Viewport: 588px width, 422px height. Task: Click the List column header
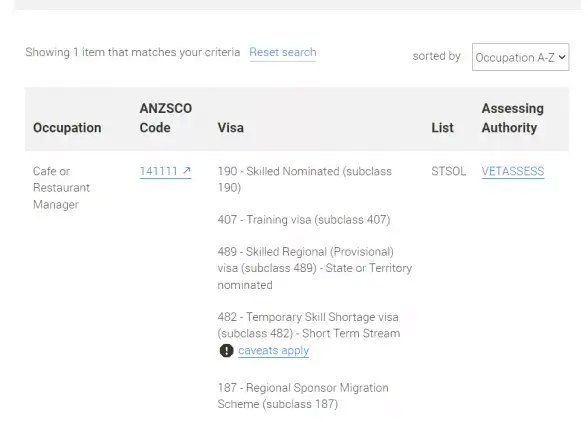coord(442,128)
